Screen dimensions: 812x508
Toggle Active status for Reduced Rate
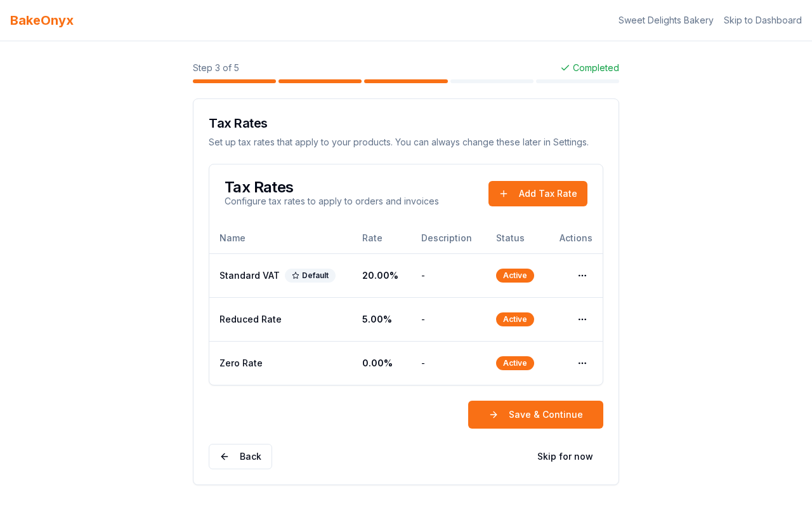coord(514,319)
